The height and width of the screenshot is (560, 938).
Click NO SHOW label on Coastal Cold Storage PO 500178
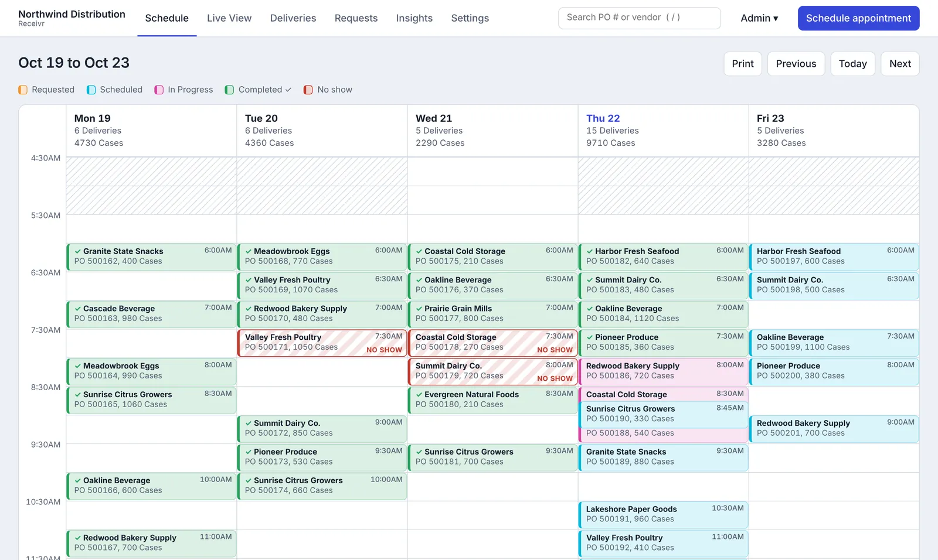[555, 350]
